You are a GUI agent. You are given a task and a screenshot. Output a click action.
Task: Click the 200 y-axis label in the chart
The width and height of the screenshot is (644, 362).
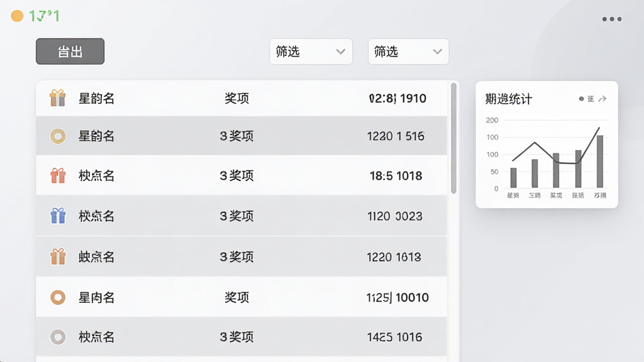point(492,120)
